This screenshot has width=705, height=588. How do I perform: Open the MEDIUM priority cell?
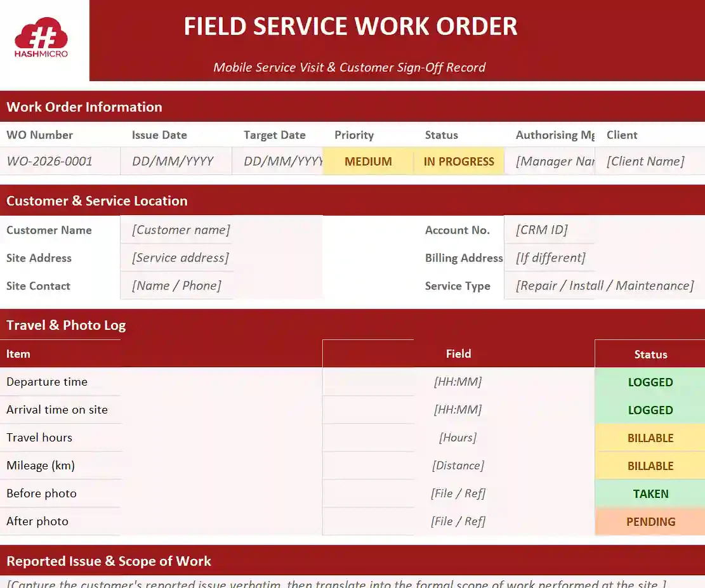(x=368, y=161)
